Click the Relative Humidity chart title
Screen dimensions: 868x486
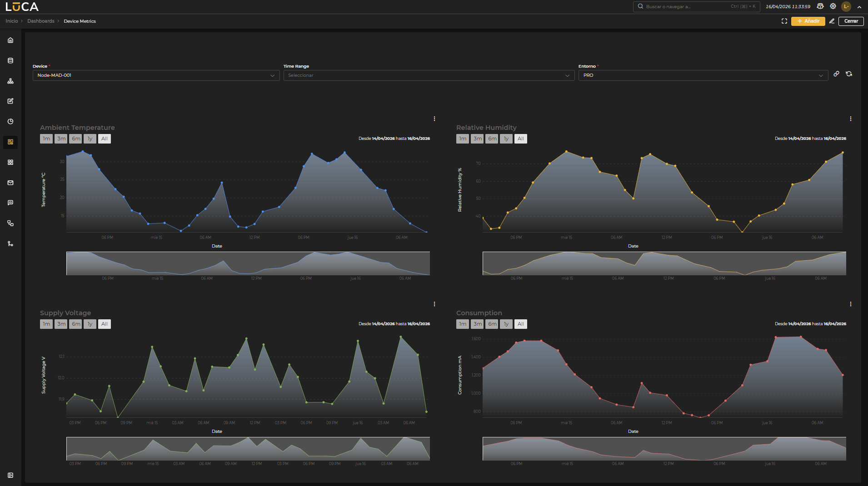(486, 128)
